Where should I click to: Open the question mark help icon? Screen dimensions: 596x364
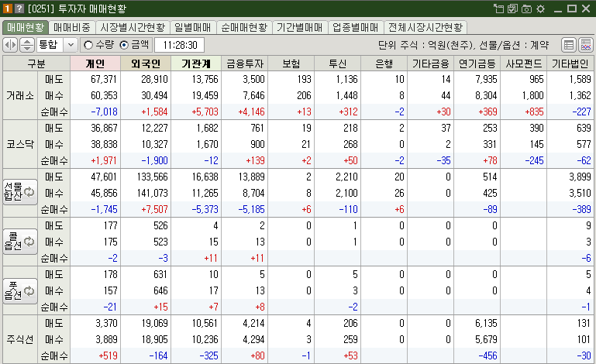pyautogui.click(x=19, y=9)
